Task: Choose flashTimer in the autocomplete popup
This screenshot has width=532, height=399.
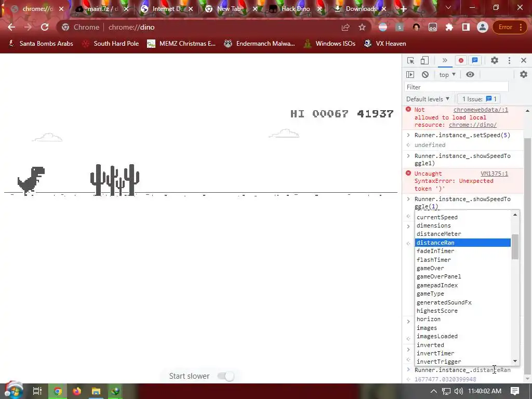Action: point(463,260)
